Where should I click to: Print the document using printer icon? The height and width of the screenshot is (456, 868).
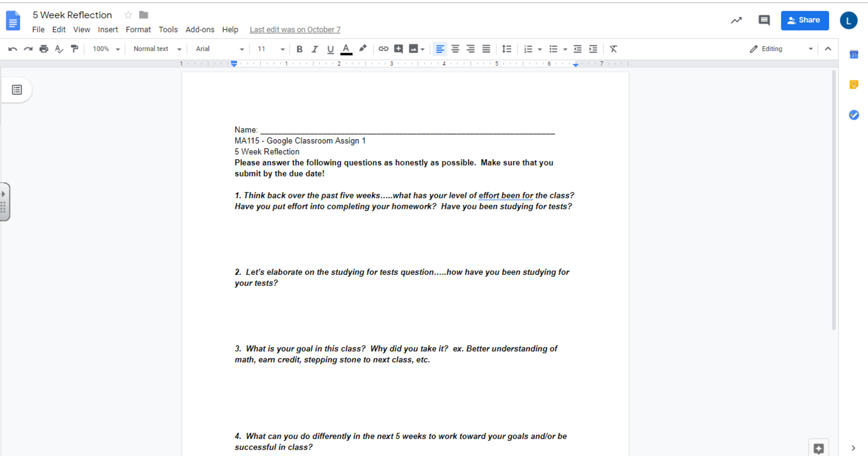click(44, 49)
